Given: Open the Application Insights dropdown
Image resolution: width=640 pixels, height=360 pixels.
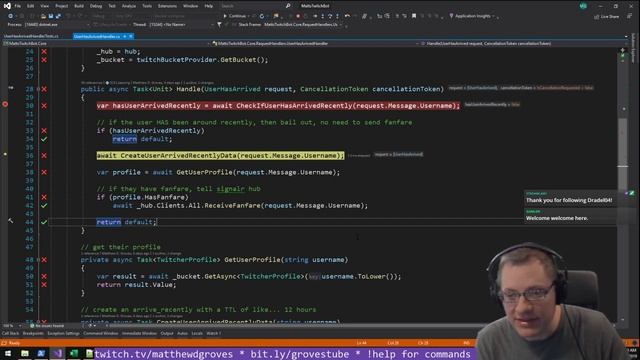Looking at the screenshot, I should [472, 16].
